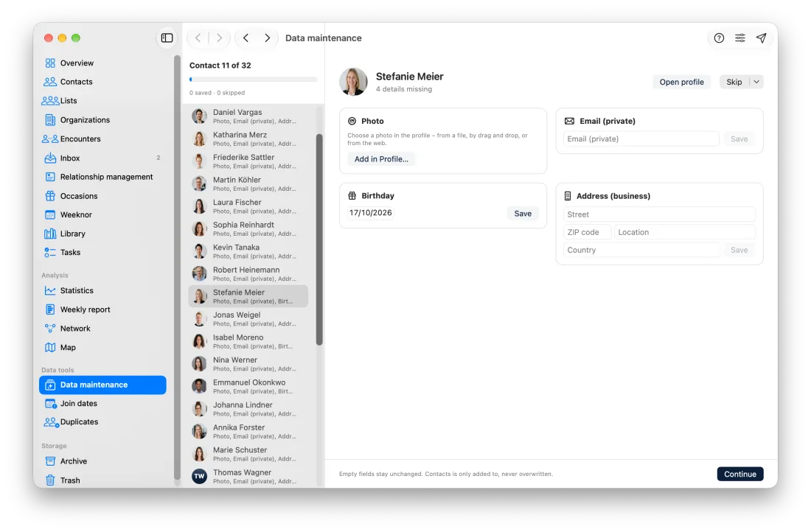The image size is (811, 532).
Task: Open the Weekly report
Action: tap(102, 309)
